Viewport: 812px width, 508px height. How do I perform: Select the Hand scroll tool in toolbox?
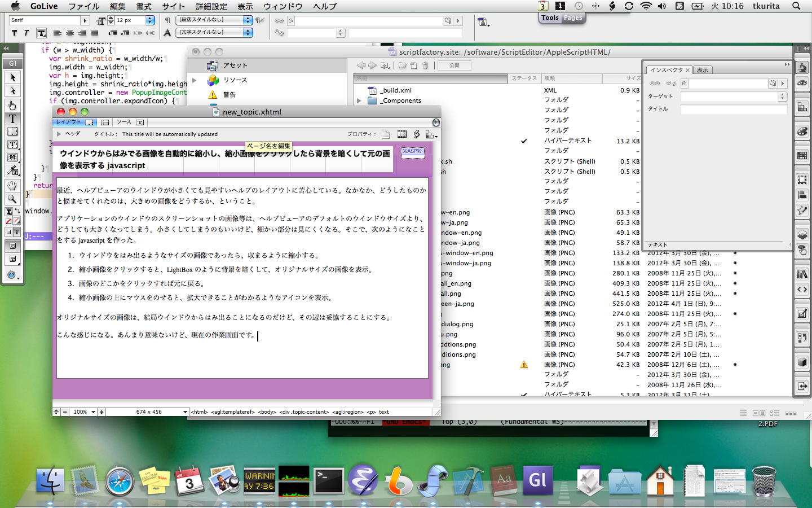[12, 185]
